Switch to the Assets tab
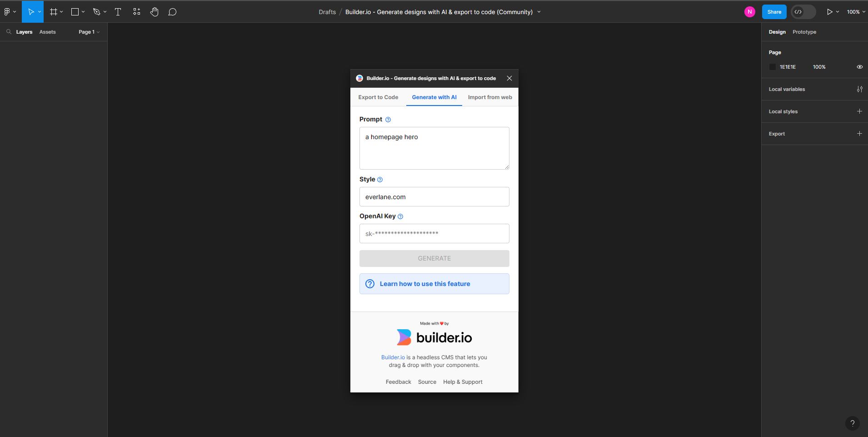Viewport: 868px width, 437px height. pyautogui.click(x=47, y=32)
